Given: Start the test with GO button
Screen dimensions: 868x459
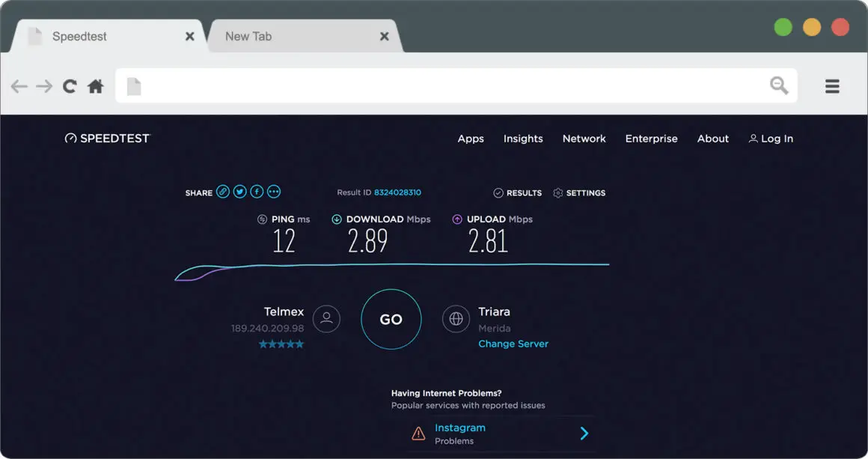Looking at the screenshot, I should pos(391,319).
